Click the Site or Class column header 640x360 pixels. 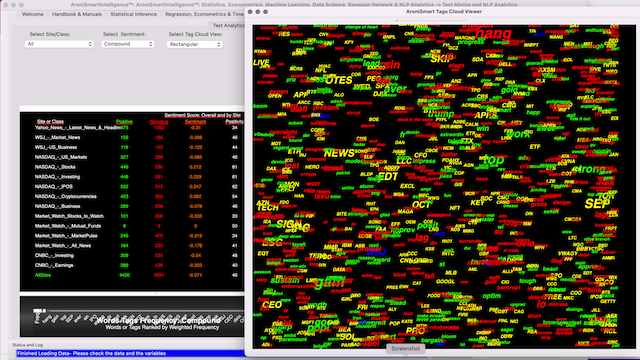pyautogui.click(x=50, y=122)
